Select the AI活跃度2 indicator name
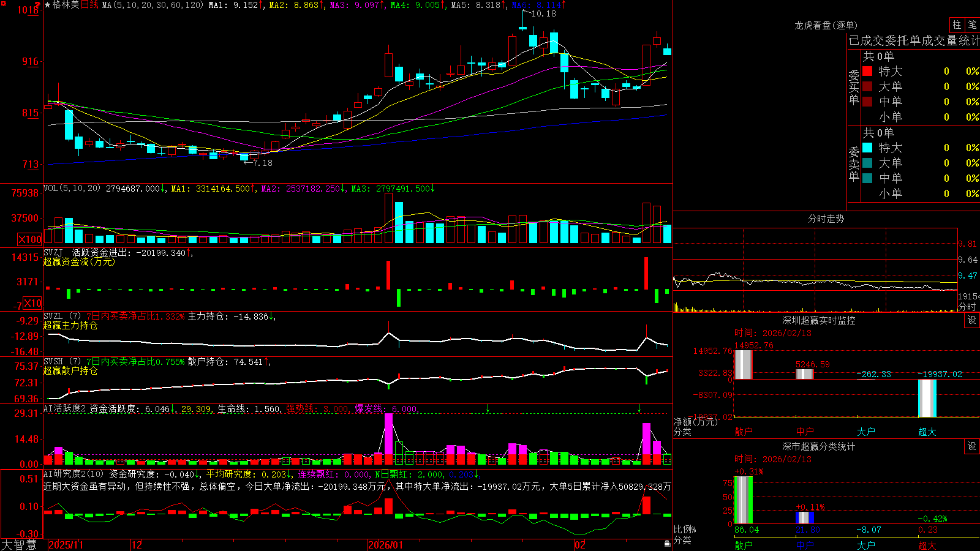Screen dimensions: 980x551 coord(65,408)
